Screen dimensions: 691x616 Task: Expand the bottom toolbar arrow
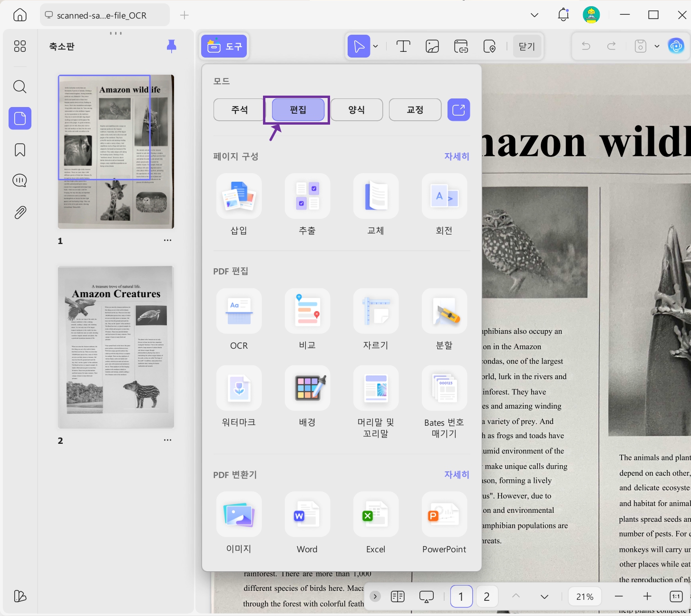[x=375, y=596]
